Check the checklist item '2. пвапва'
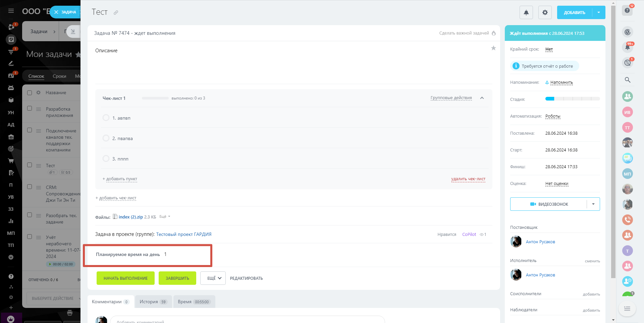The height and width of the screenshot is (323, 644). click(106, 138)
